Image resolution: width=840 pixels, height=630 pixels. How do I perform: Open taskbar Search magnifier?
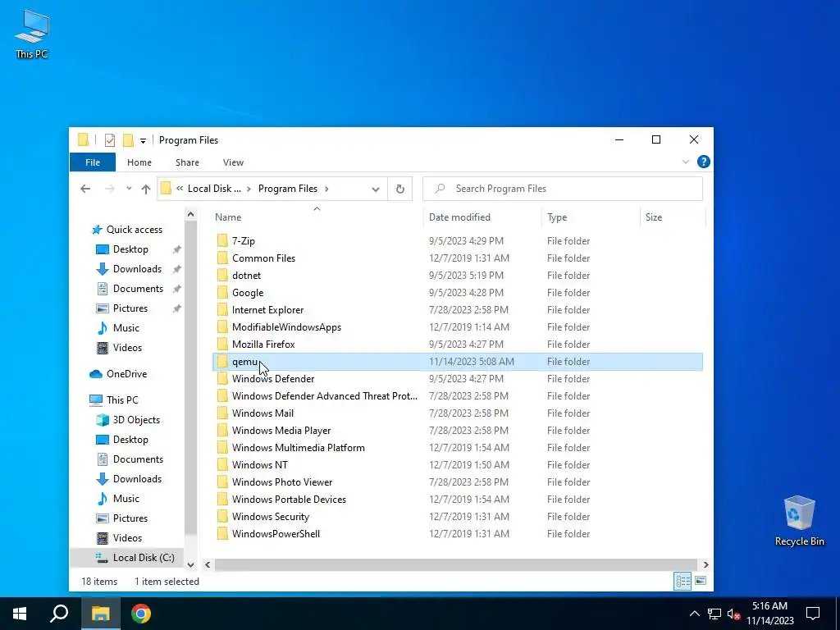point(59,614)
